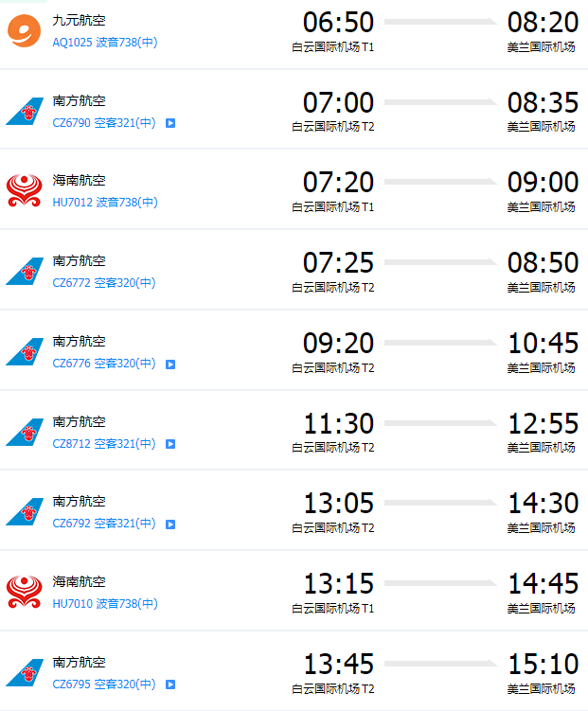Viewport: 588px width, 711px height.
Task: Select the flight arriving at 15:10
Action: pyautogui.click(x=294, y=671)
